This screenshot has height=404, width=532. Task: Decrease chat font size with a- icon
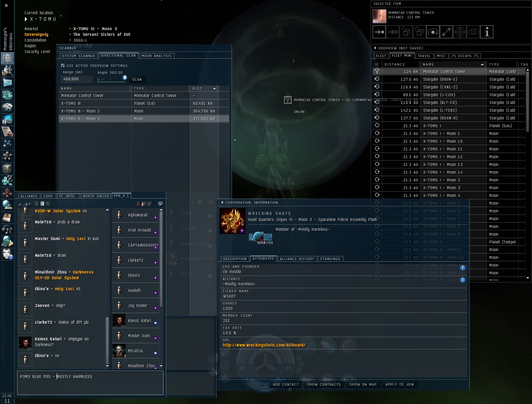[21, 204]
